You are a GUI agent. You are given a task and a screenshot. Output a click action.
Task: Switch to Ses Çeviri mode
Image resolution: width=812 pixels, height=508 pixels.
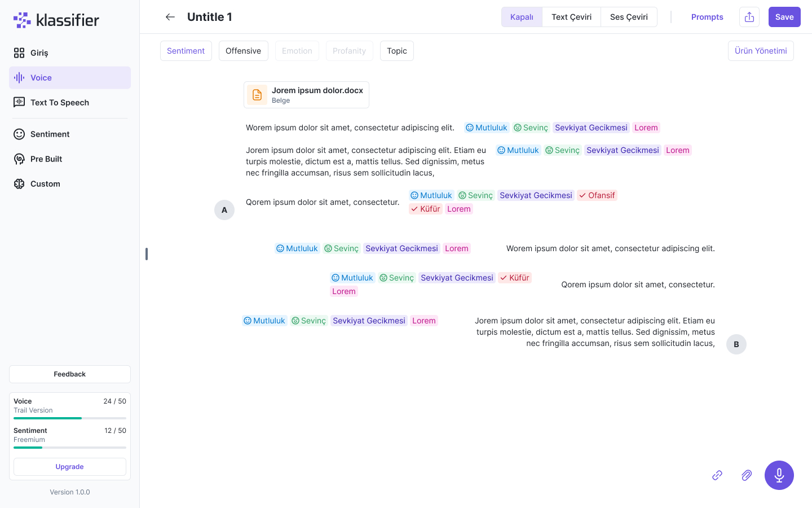click(629, 17)
